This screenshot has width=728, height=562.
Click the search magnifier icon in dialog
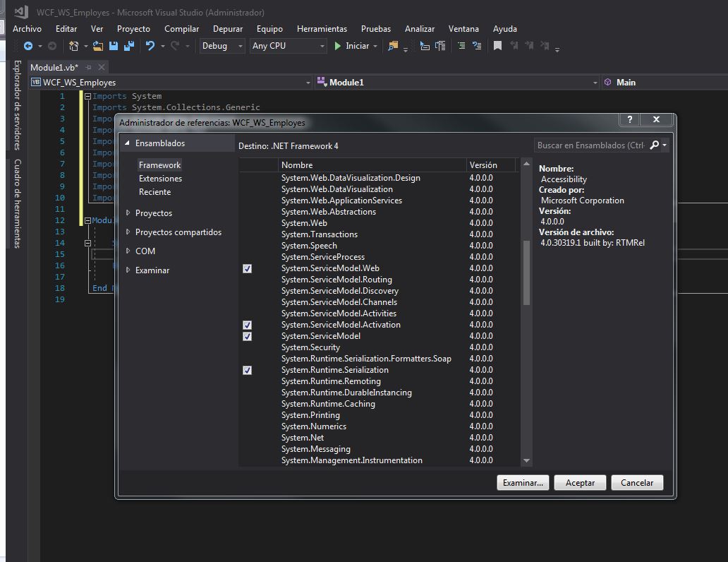point(654,145)
